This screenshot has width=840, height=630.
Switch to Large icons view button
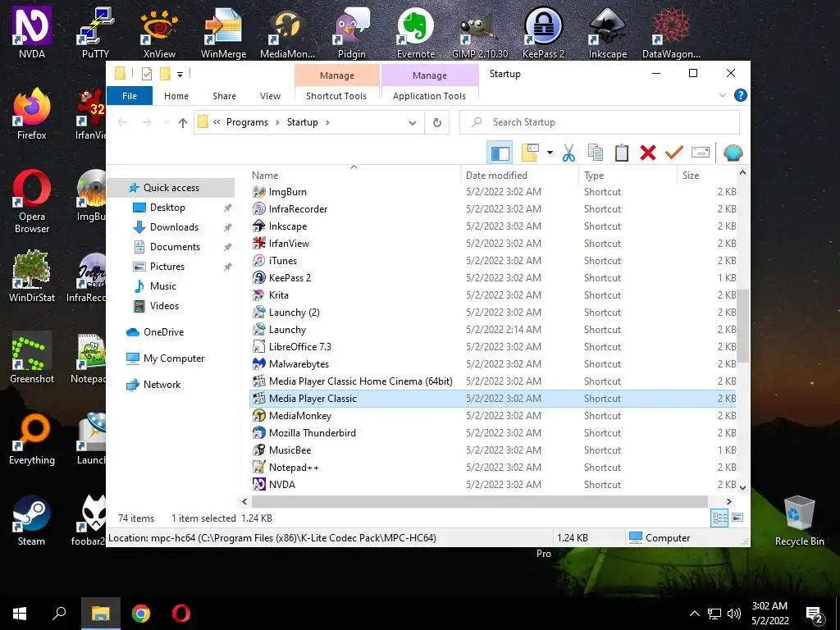737,518
